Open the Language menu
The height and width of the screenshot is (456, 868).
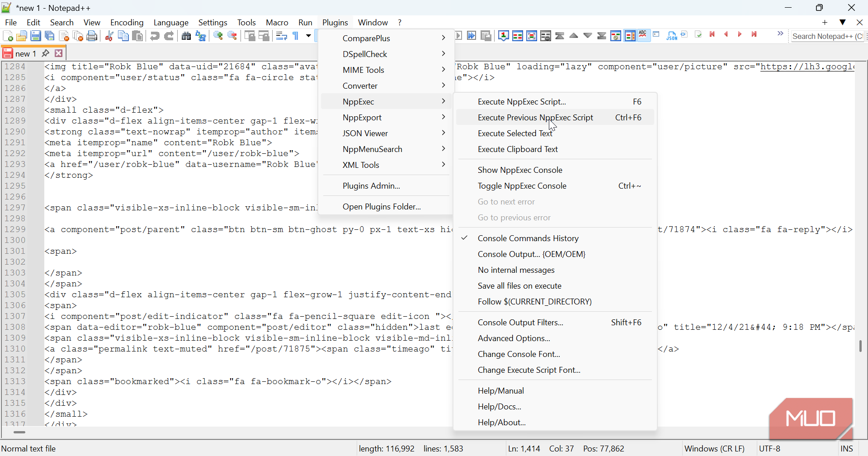pyautogui.click(x=171, y=23)
